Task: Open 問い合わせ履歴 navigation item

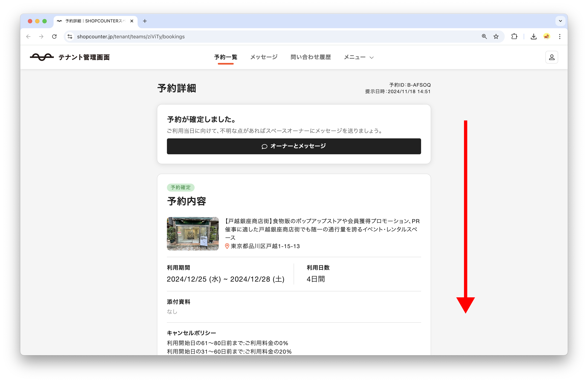Action: [x=310, y=57]
